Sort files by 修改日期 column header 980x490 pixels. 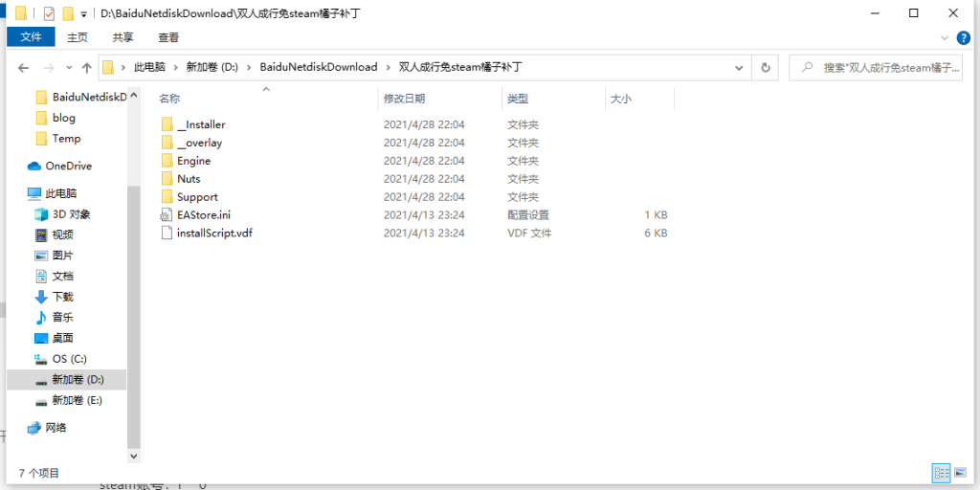(x=405, y=99)
